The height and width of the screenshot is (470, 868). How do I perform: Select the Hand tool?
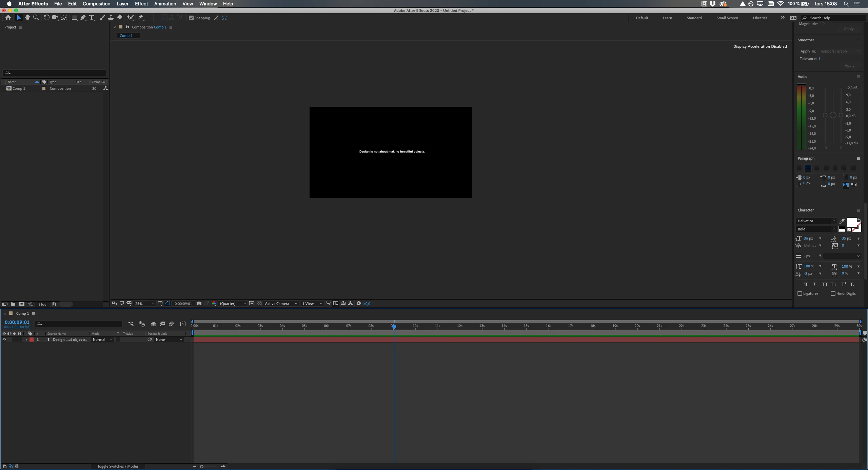pos(27,18)
